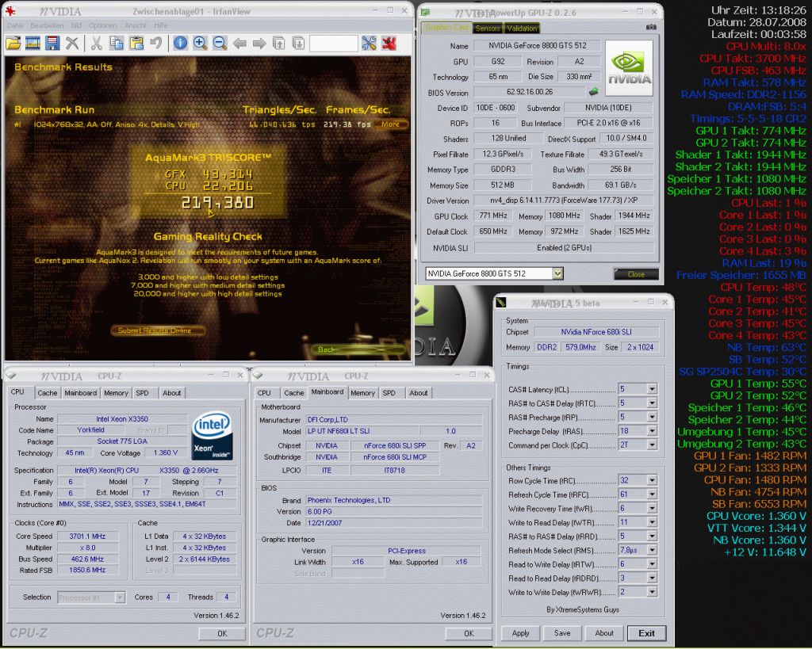812x649 pixels.
Task: Click the More button beside benchmark run
Action: tap(390, 124)
